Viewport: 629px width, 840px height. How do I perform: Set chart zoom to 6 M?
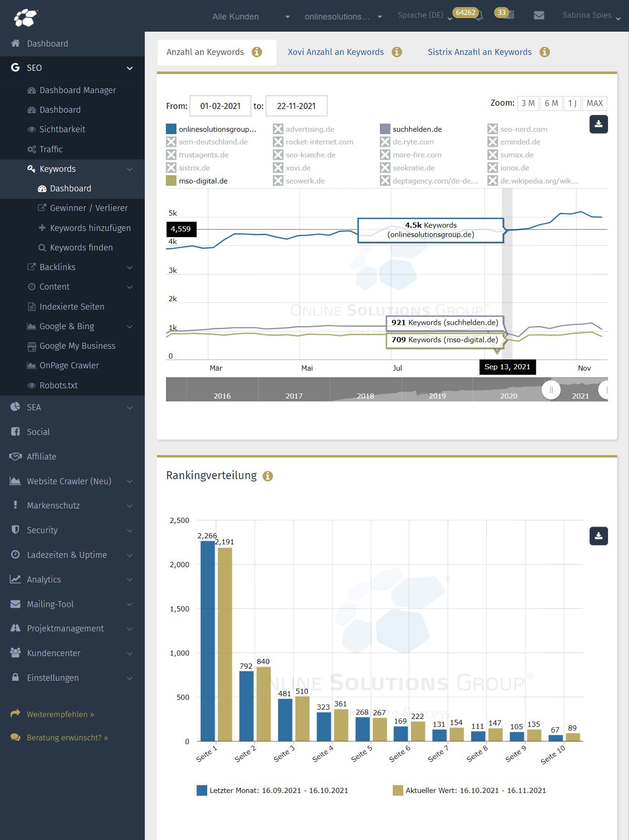pyautogui.click(x=551, y=103)
